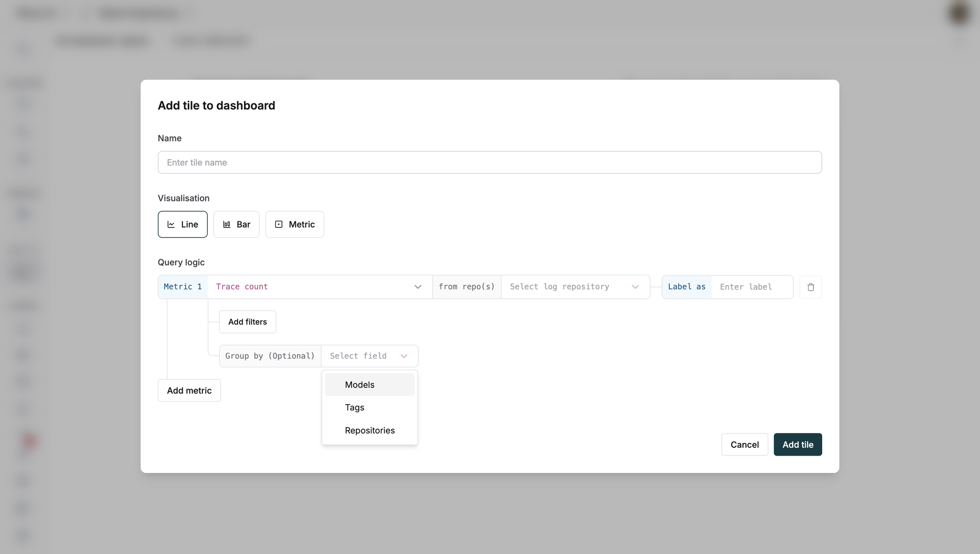
Task: Click the metric square icon in Metric button
Action: point(279,224)
